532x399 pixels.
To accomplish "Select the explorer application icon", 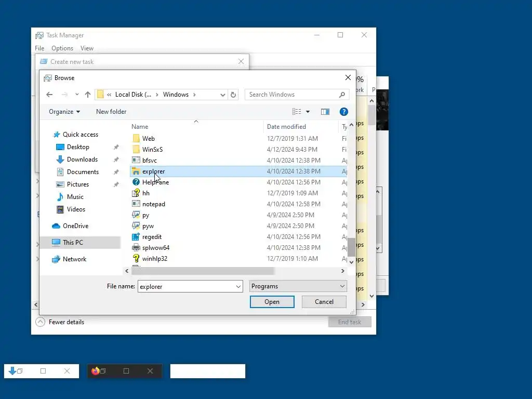I will pyautogui.click(x=136, y=171).
